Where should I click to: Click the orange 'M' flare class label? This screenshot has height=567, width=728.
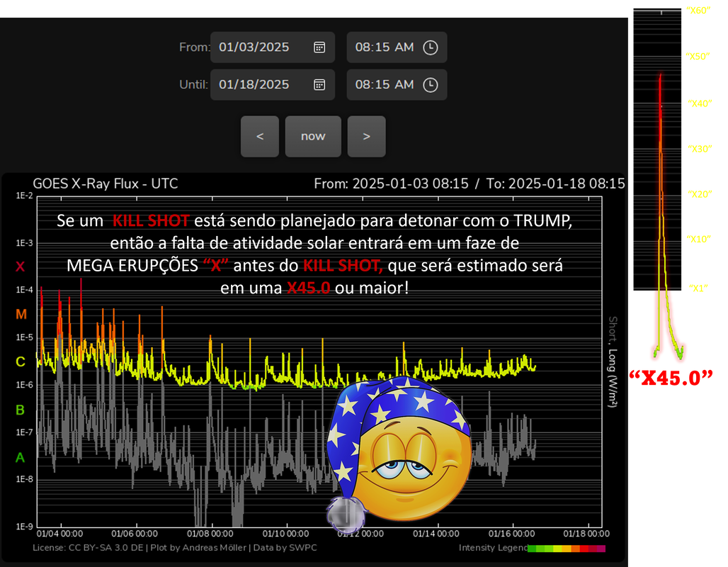coord(21,315)
